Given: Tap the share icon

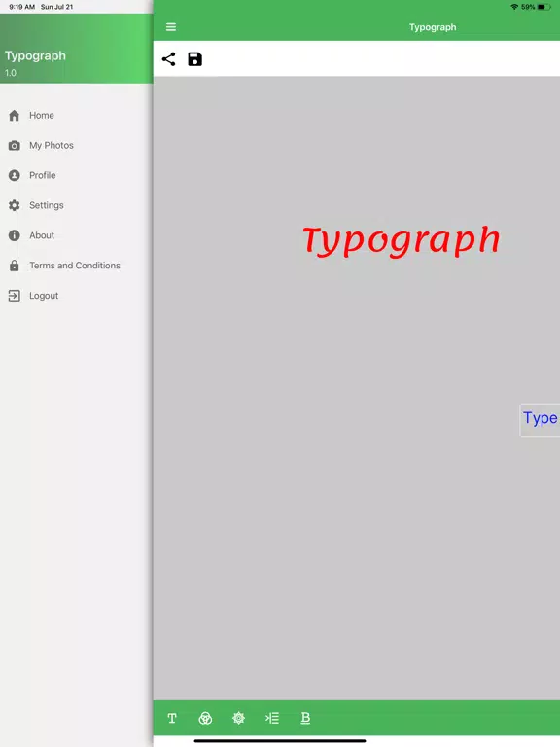Looking at the screenshot, I should click(x=168, y=59).
